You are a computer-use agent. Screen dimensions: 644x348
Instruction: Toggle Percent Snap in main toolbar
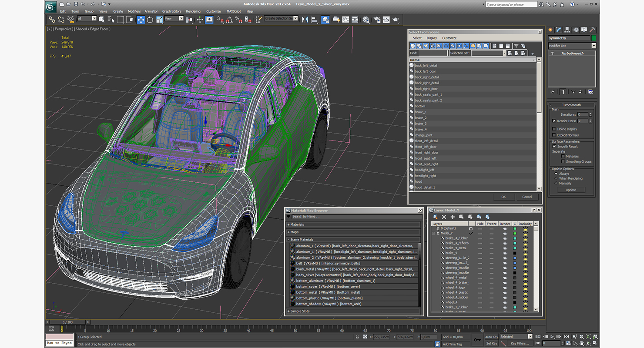(x=238, y=20)
